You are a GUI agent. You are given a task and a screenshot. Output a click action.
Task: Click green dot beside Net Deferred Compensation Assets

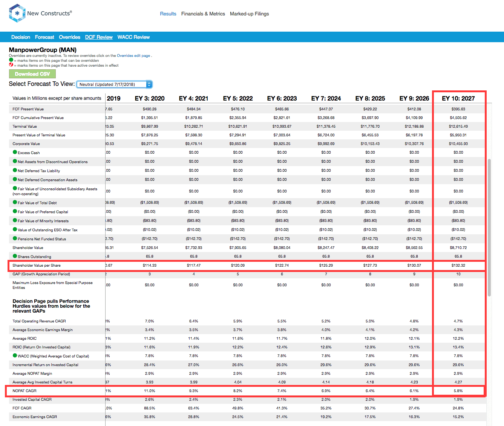click(15, 179)
